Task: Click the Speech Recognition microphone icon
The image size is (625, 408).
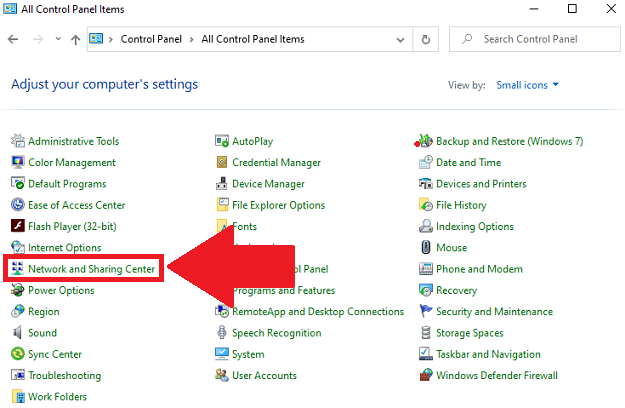Action: [222, 333]
